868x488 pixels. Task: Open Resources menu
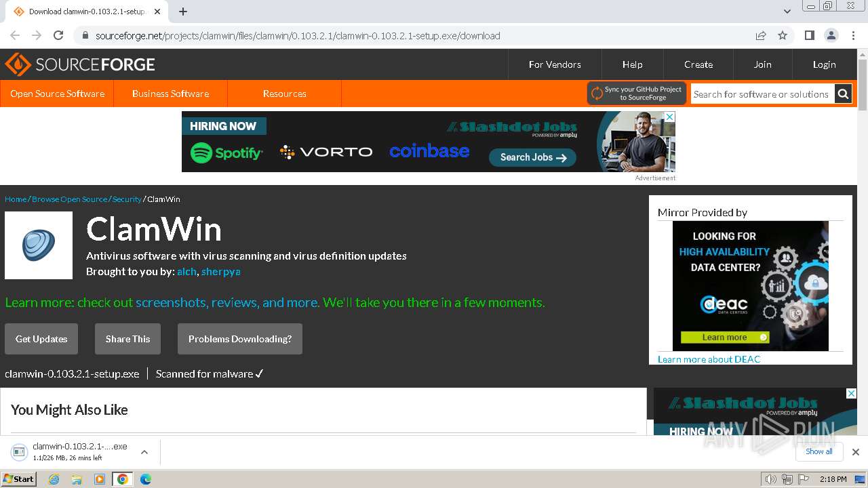(x=284, y=94)
